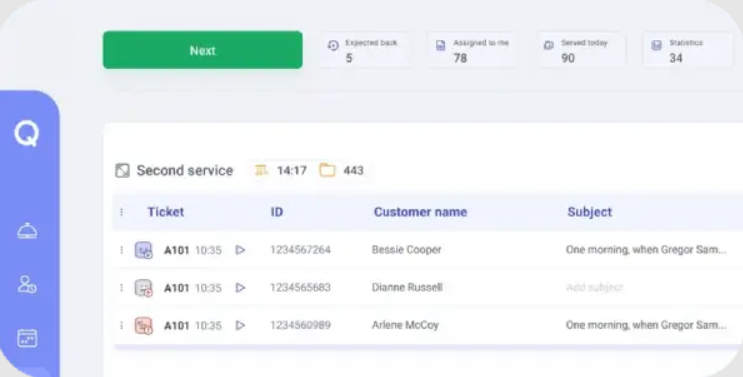The height and width of the screenshot is (377, 743).
Task: Select ID 1234567264
Action: point(300,250)
